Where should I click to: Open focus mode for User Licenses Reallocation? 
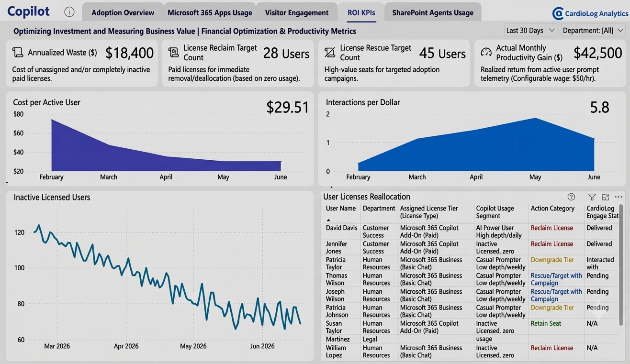click(x=605, y=197)
